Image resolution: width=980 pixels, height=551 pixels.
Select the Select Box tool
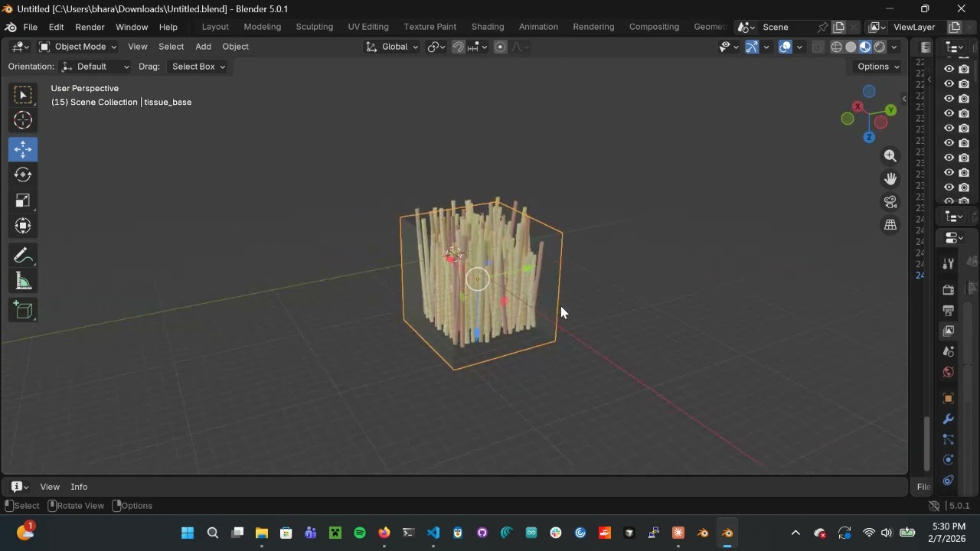23,95
